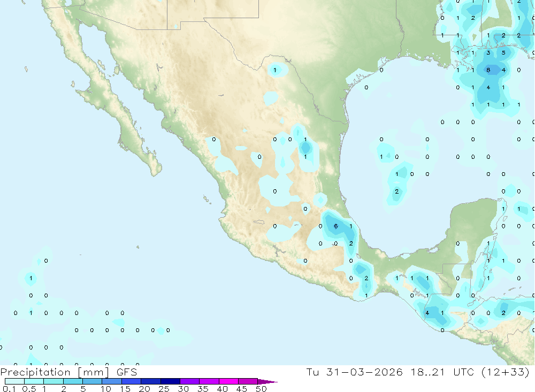Click the legend tick label "25"
Viewport: 535px width, 392px height.
click(x=164, y=389)
